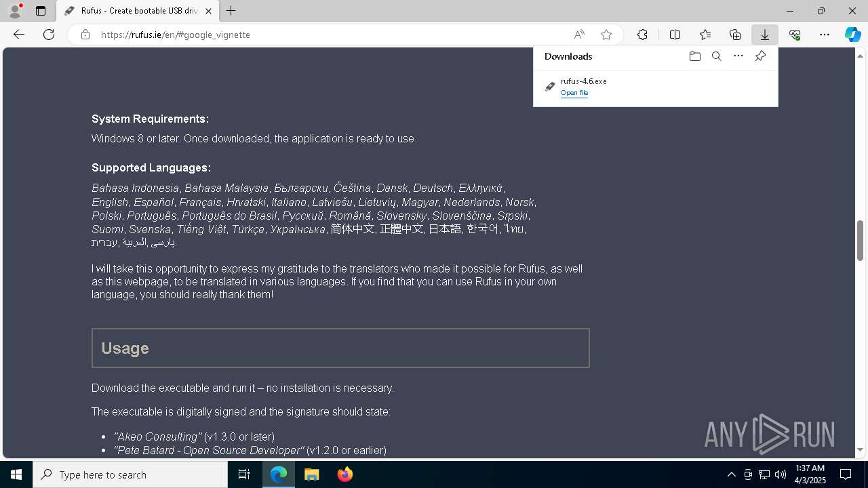Open Task View on the taskbar
Image resolution: width=868 pixels, height=488 pixels.
coord(244,474)
